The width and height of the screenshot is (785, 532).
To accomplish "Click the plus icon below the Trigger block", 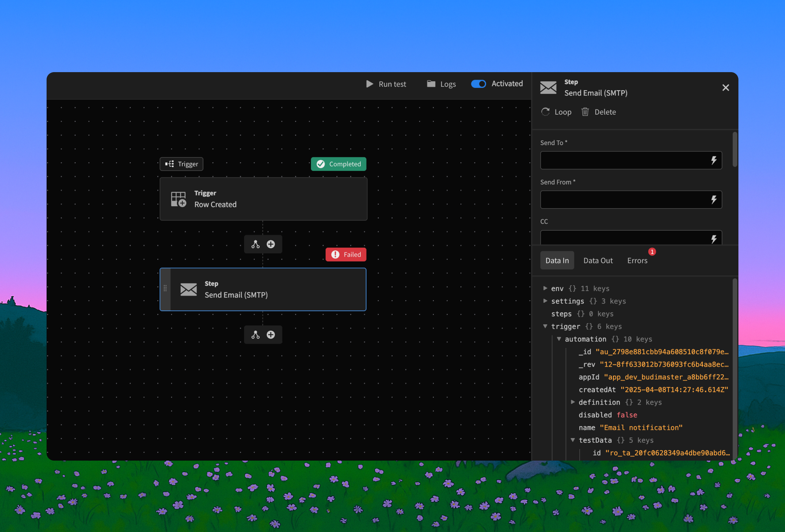I will click(x=271, y=245).
